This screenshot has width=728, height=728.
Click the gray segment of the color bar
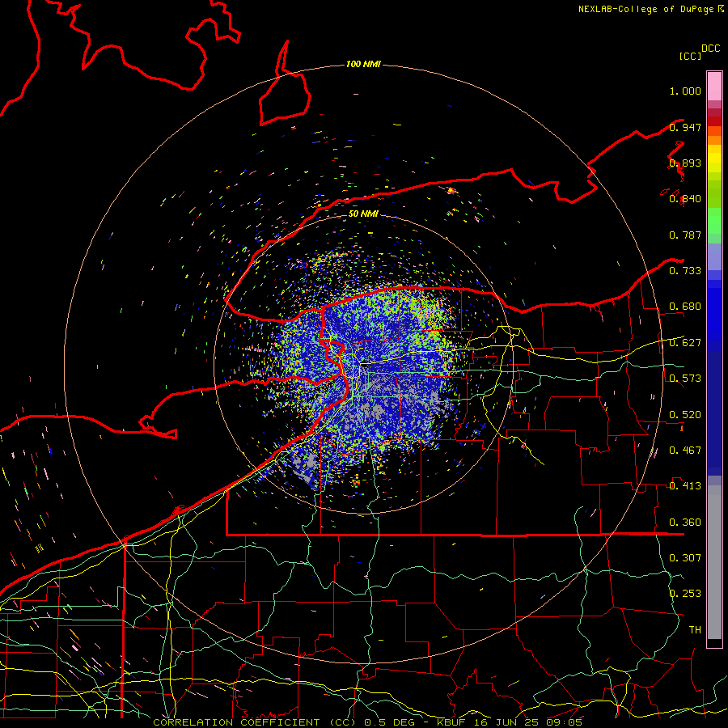(714, 562)
